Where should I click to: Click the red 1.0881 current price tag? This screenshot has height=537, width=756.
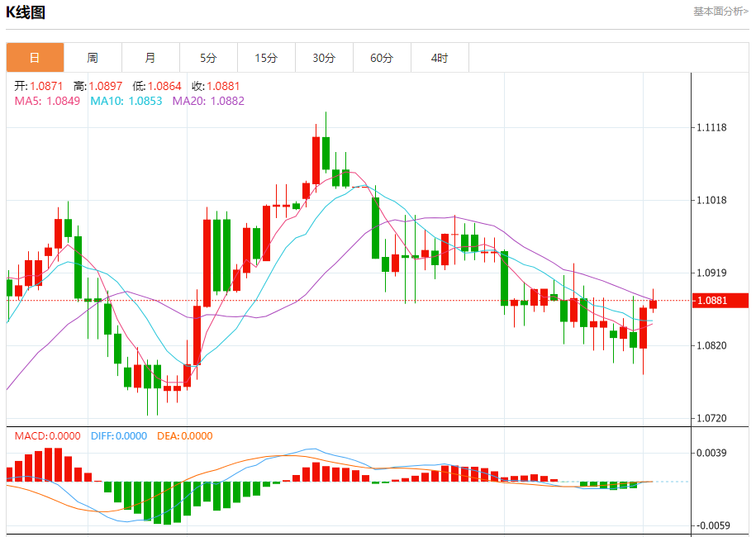(x=720, y=301)
